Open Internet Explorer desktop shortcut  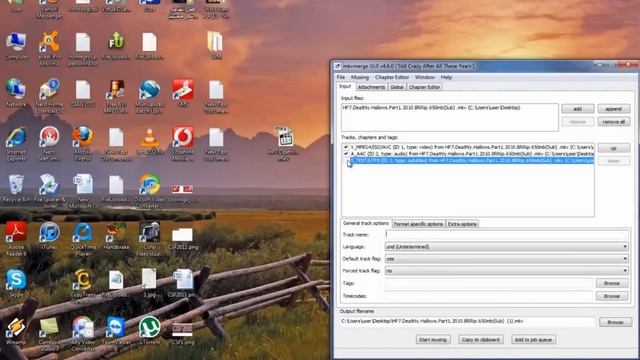16,143
